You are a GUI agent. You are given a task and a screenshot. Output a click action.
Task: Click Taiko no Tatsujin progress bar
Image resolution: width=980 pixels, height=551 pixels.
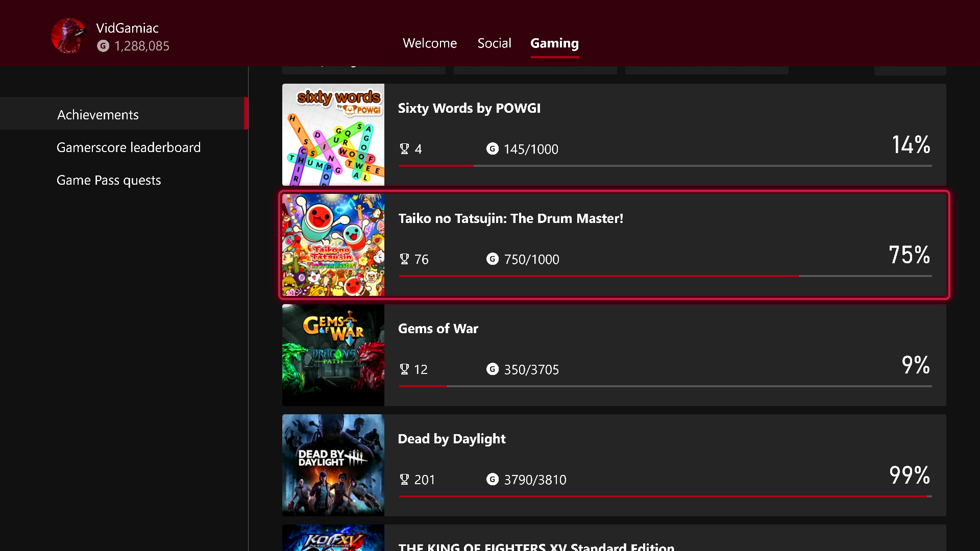665,276
